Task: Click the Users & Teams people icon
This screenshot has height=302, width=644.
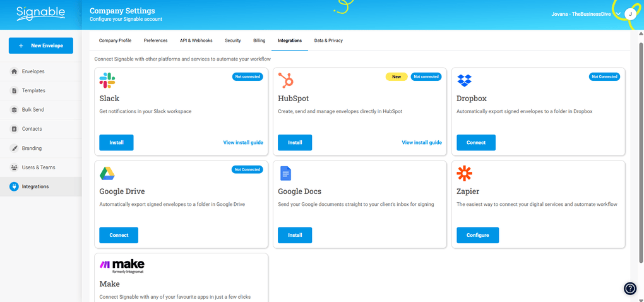Action: (x=14, y=167)
